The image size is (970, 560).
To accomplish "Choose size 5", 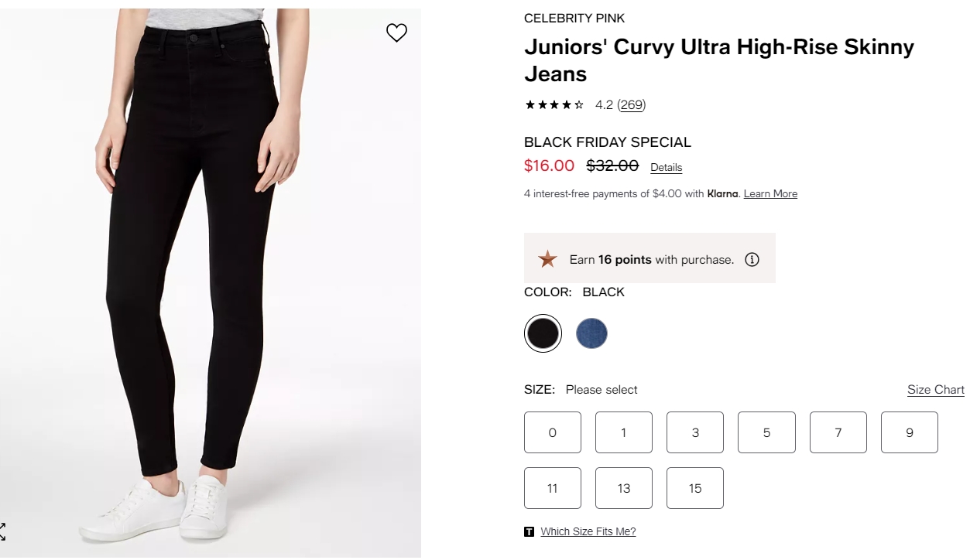I will tap(766, 432).
